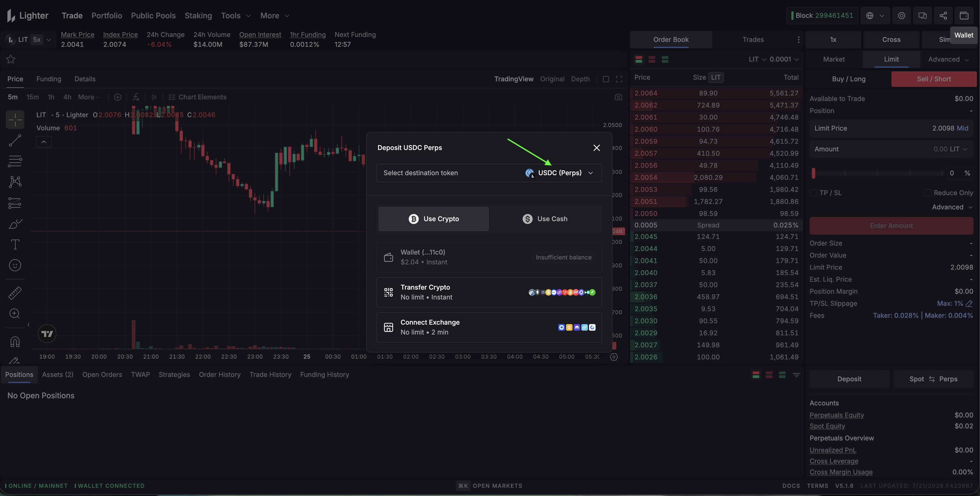Show both bids and asks in order book
The width and height of the screenshot is (980, 496).
tap(639, 59)
